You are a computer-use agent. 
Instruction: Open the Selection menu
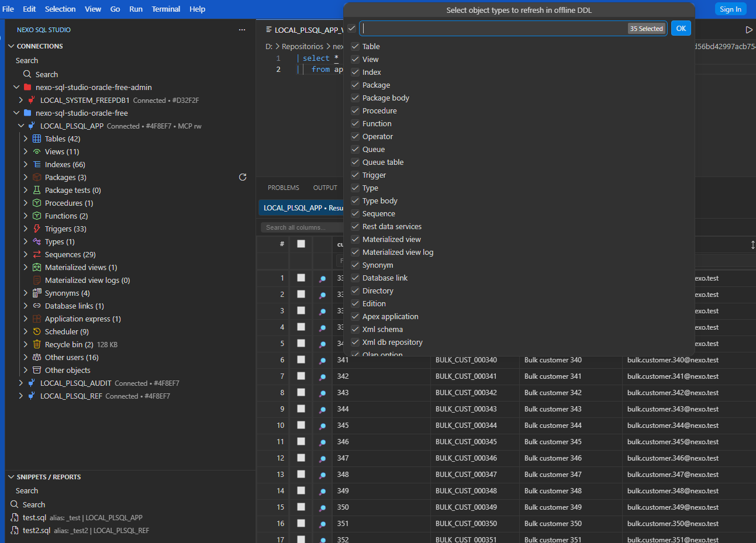(x=60, y=9)
